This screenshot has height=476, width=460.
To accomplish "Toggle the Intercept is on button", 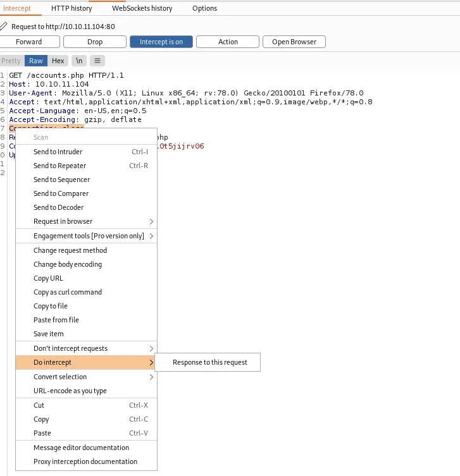I will (161, 42).
